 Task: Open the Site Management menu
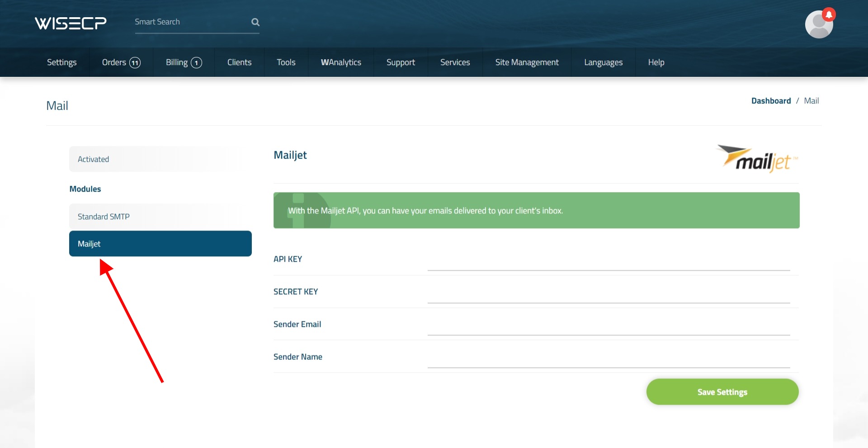527,62
